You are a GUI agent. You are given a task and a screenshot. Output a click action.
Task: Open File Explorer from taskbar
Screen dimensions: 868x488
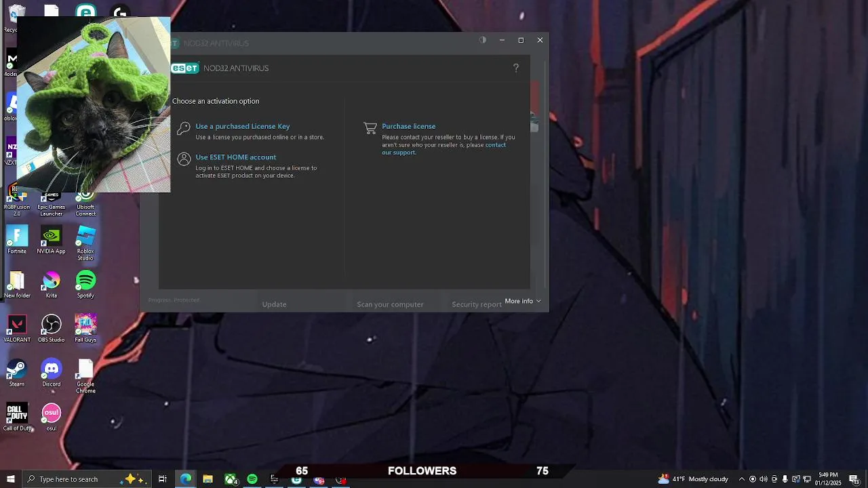[208, 479]
